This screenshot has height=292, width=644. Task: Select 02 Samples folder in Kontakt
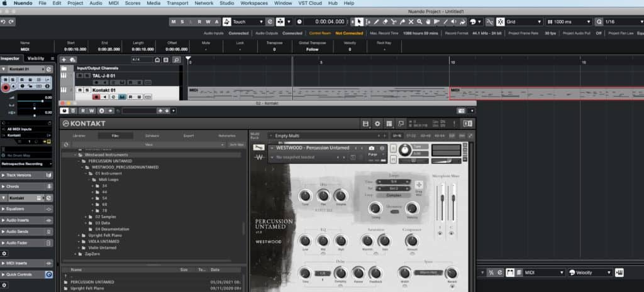106,217
